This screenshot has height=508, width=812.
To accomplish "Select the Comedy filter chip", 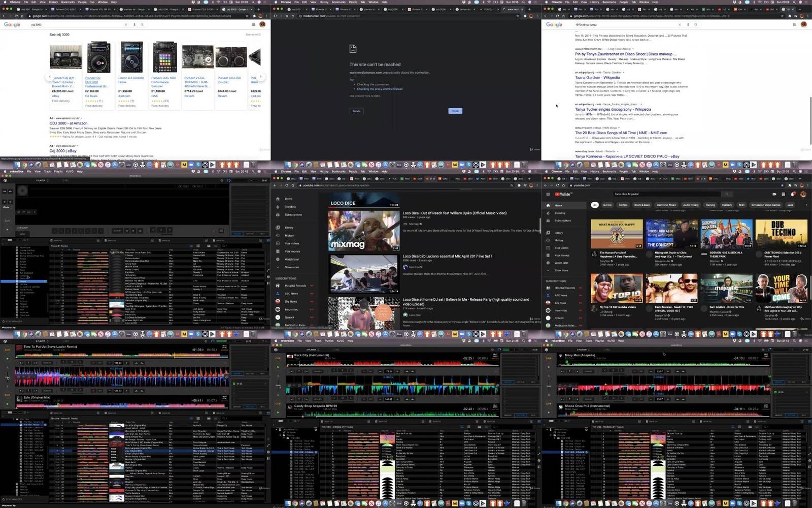I will (x=727, y=205).
